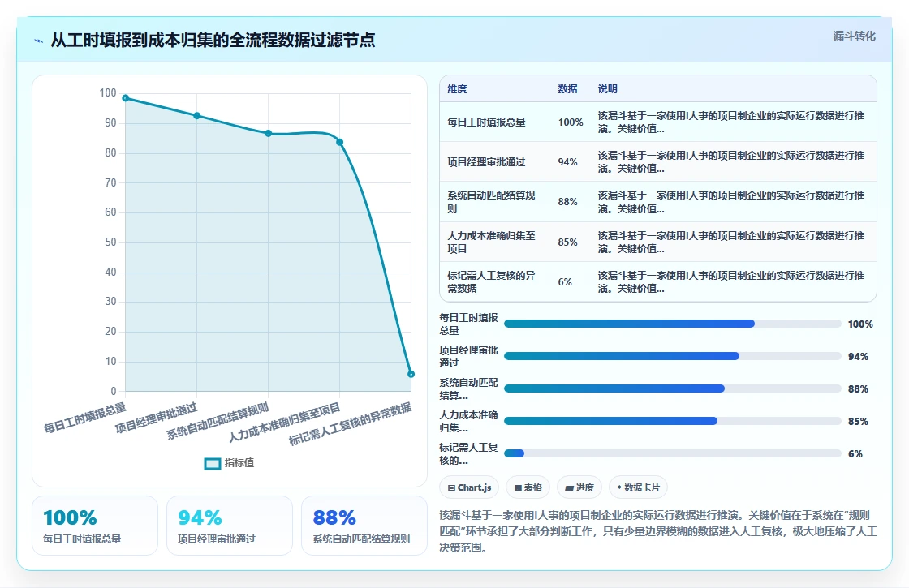
Task: Click the 100 y-axis tick label
Action: tap(108, 92)
